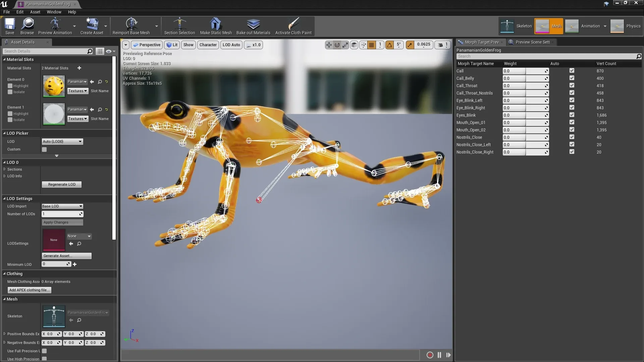The width and height of the screenshot is (644, 362).
Task: Open the viewport options arrow dropdown
Action: [126, 45]
